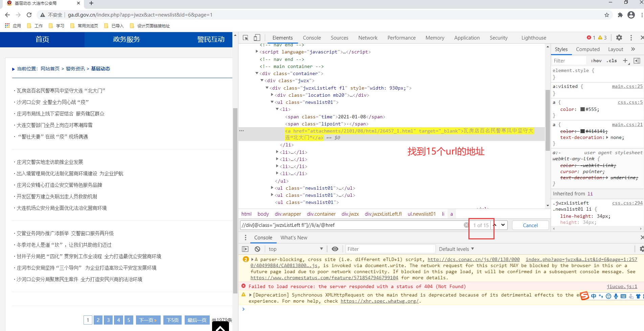Switch to the Computed styles tab
Image resolution: width=644 pixels, height=331 pixels.
pyautogui.click(x=588, y=49)
